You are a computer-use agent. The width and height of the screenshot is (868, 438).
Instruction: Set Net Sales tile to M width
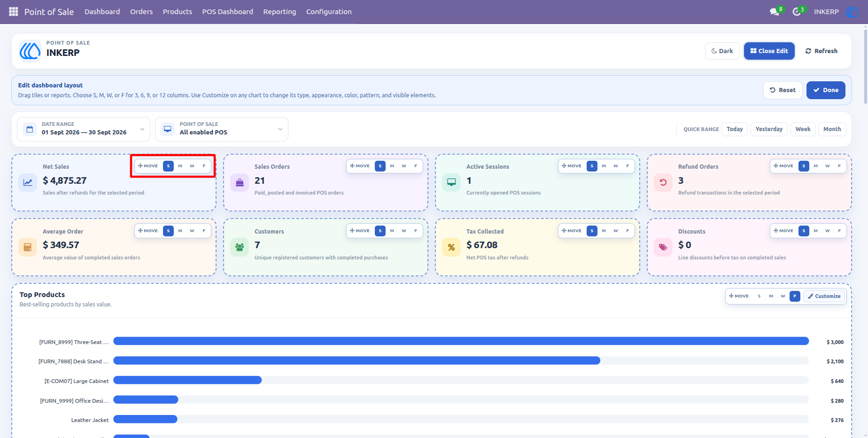pos(180,166)
